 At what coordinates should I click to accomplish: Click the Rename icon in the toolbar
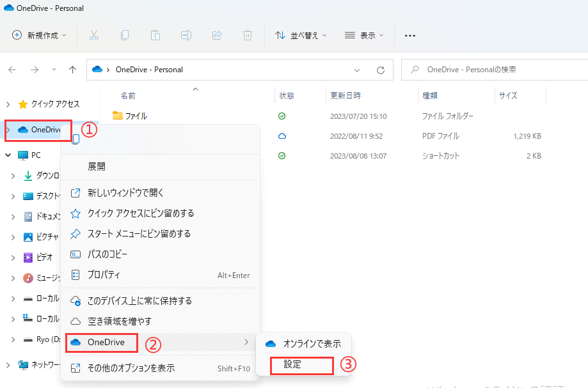tap(186, 35)
